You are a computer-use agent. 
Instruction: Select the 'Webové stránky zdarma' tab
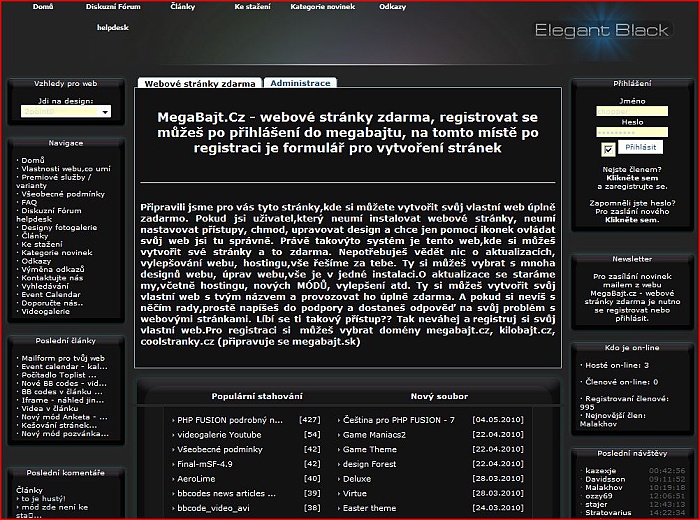(x=200, y=84)
